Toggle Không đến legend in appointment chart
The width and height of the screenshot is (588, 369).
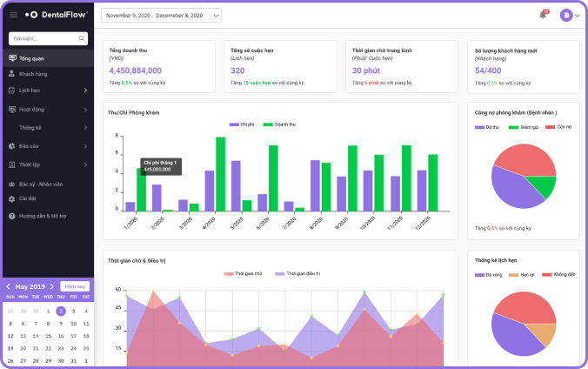[558, 274]
